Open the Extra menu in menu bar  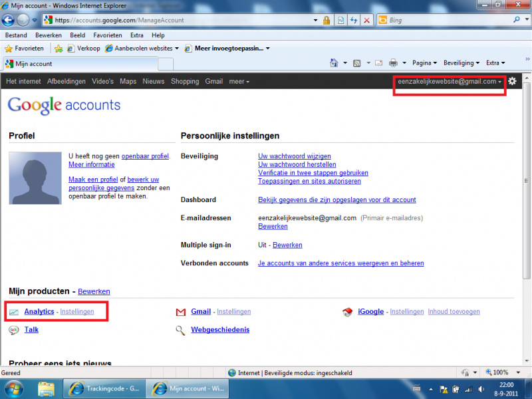(137, 35)
